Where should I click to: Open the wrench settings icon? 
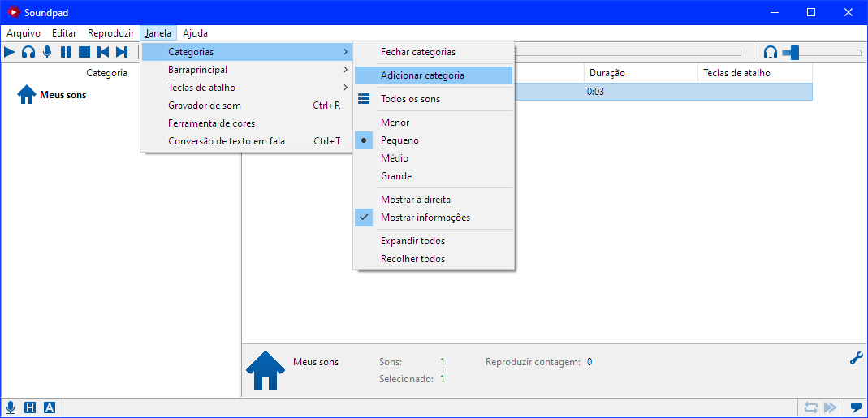[x=856, y=358]
